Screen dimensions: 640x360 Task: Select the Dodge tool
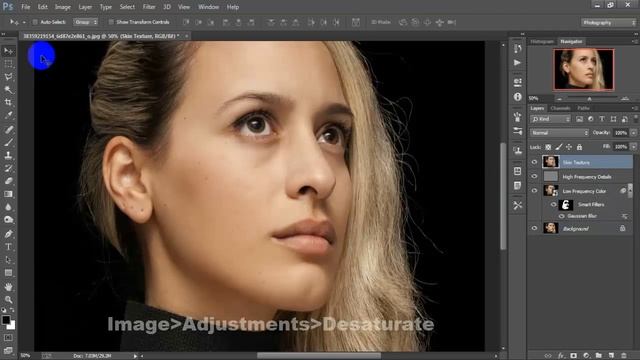tap(8, 220)
